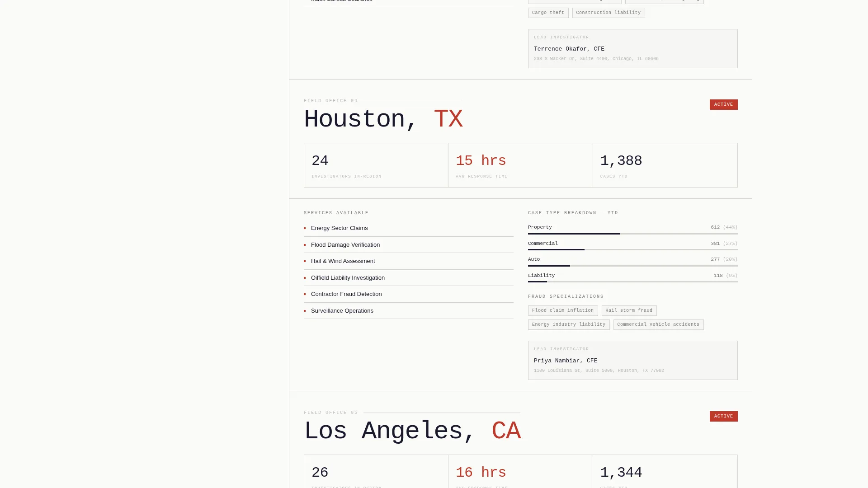Select the Los Angeles, CA office heading
The width and height of the screenshot is (868, 488).
412,431
